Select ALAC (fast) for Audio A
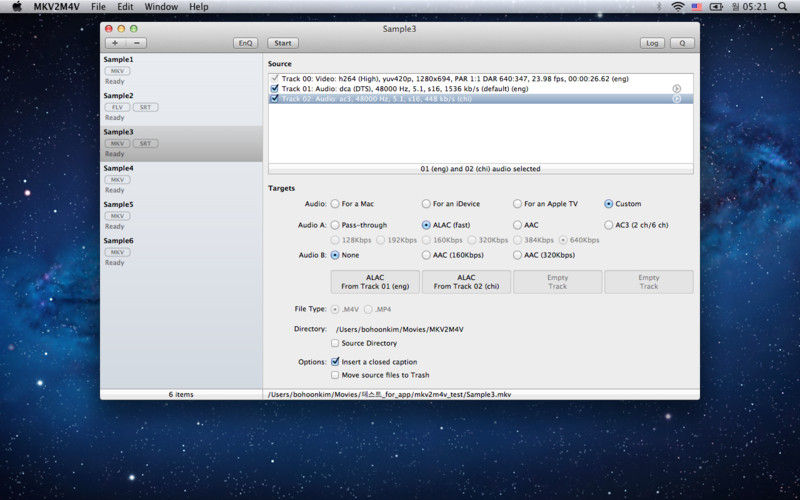The height and width of the screenshot is (500, 800). [x=427, y=225]
